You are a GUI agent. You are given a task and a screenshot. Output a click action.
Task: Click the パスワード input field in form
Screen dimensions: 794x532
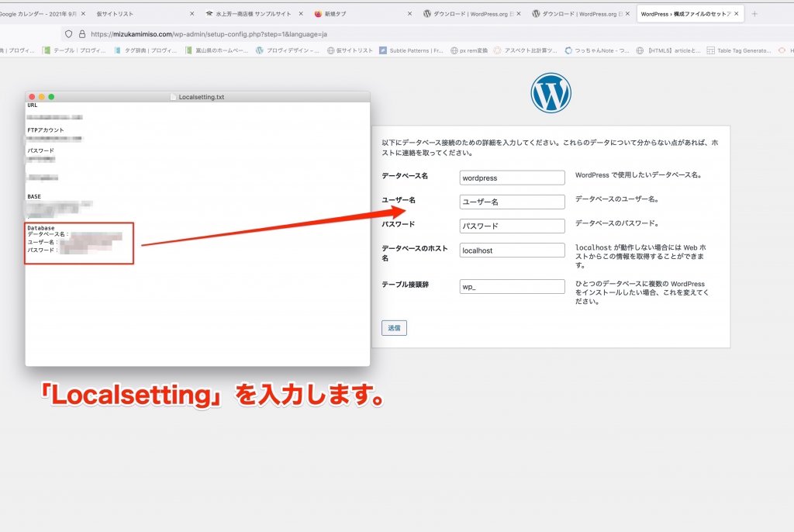(512, 226)
